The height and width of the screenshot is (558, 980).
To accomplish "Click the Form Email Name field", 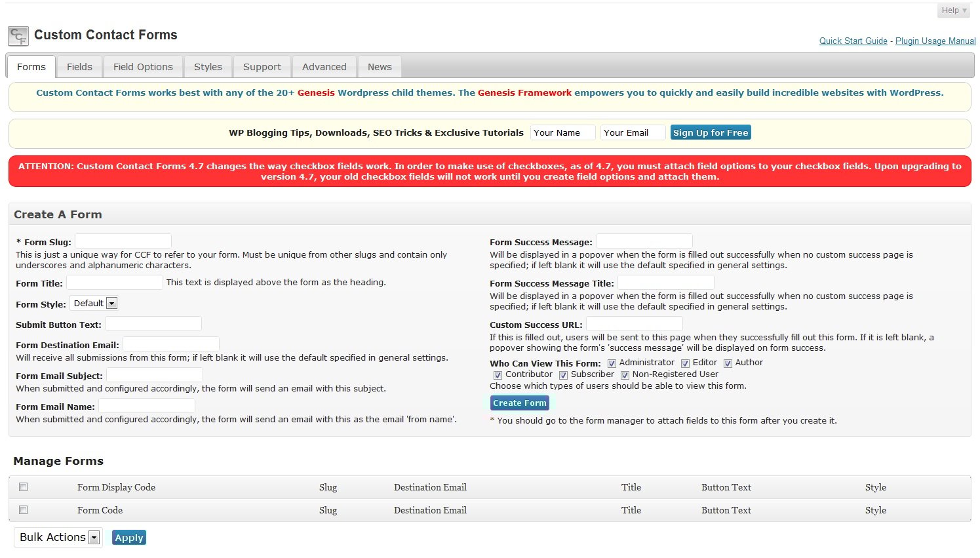I will pyautogui.click(x=147, y=405).
